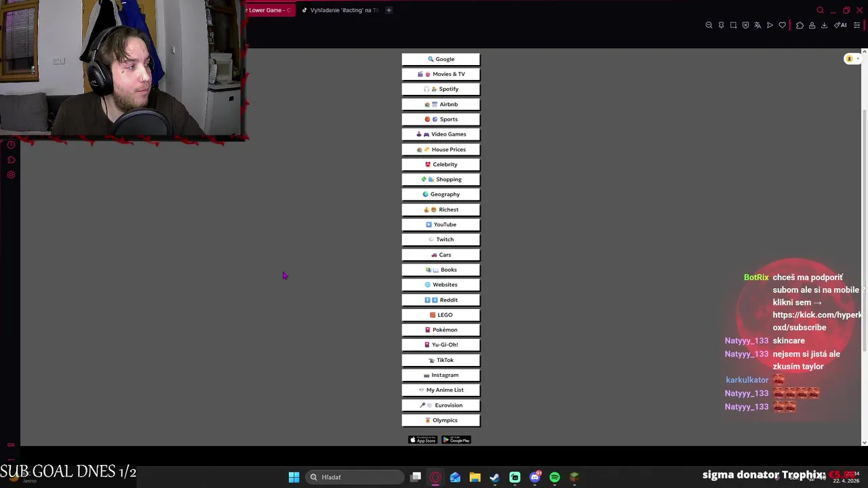Play the Websites category

[441, 285]
